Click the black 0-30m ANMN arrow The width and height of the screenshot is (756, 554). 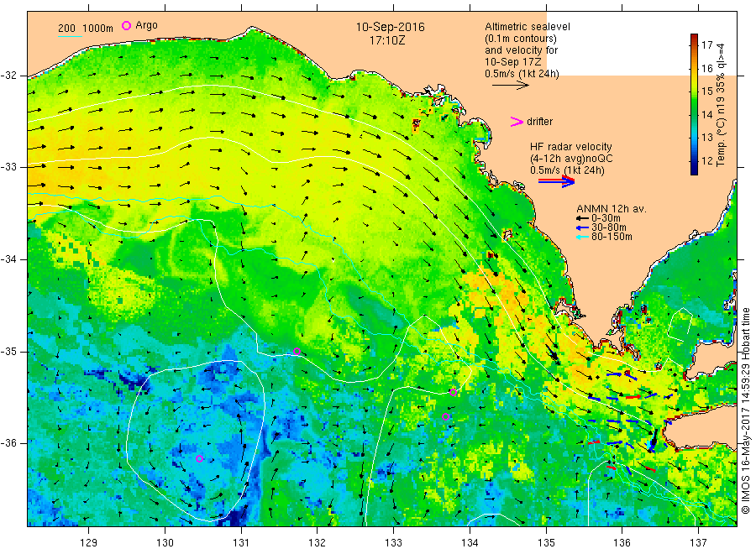click(x=582, y=219)
